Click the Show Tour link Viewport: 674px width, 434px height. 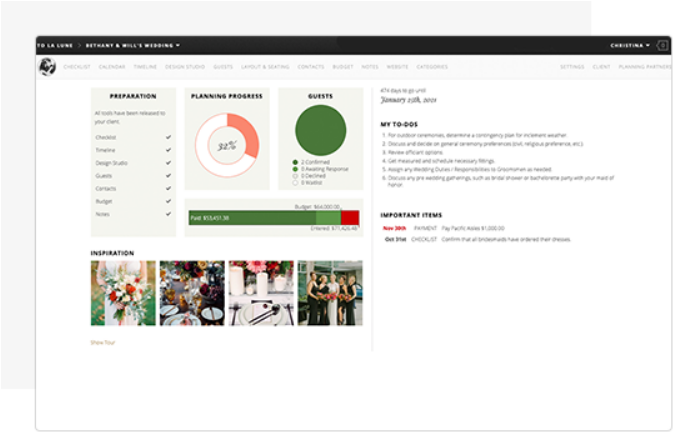103,342
